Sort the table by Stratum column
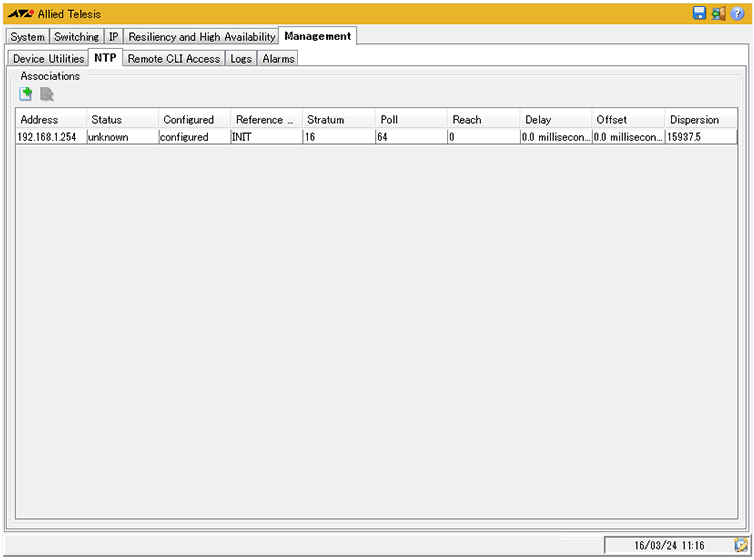Screen dimensions: 754x560 click(338, 120)
